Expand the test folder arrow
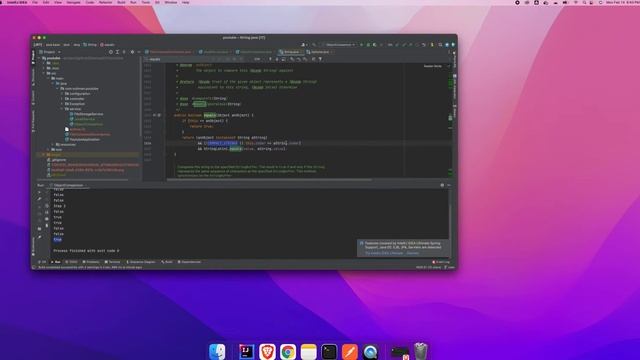Viewport: 640px width, 360px height. coord(49,149)
